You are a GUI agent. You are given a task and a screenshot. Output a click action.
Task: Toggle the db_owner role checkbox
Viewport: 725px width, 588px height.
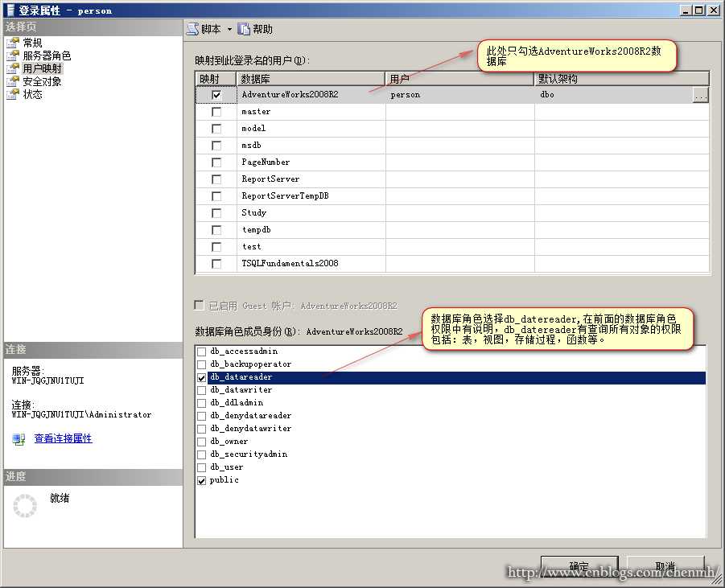pos(202,442)
